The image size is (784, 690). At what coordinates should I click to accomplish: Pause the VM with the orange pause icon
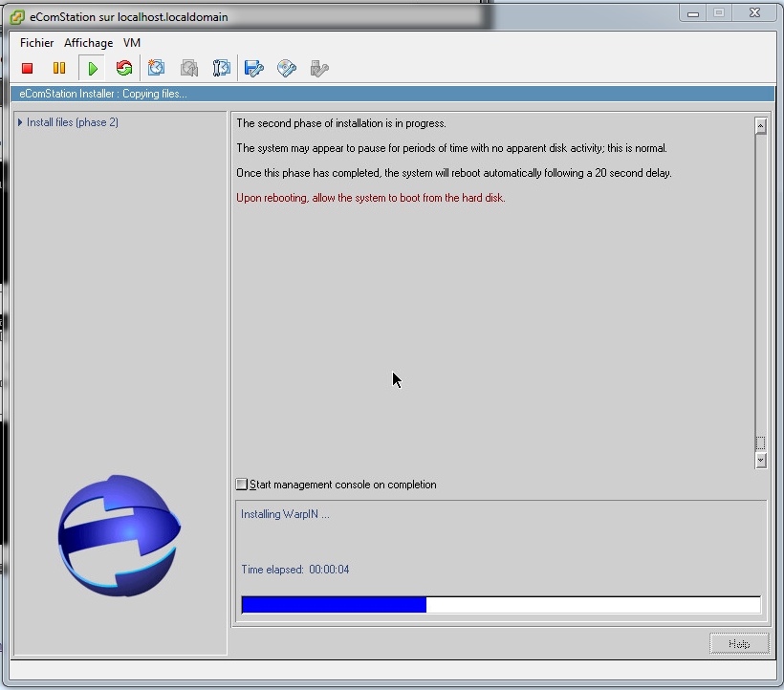coord(59,68)
